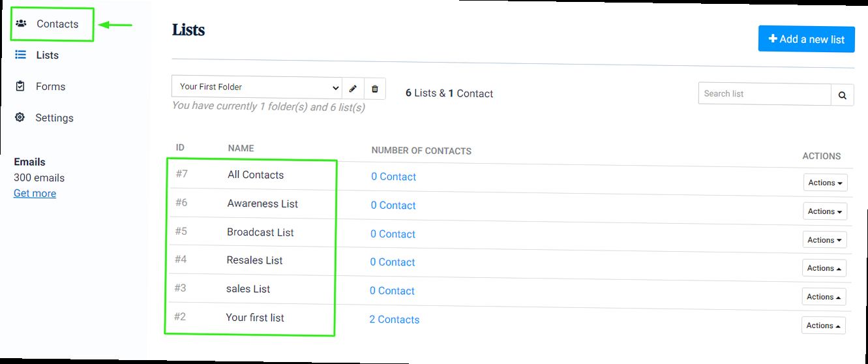Click the Lists bullet icon in sidebar
The height and width of the screenshot is (364, 868).
click(x=21, y=55)
